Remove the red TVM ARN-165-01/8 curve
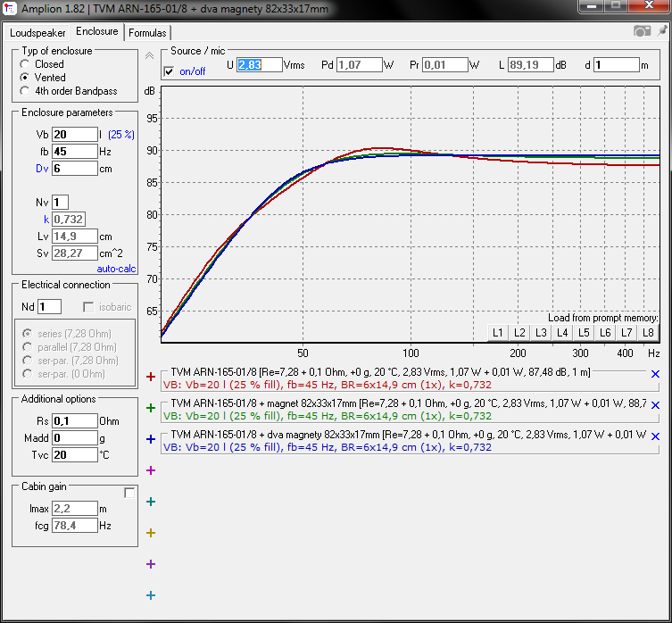 pos(655,374)
